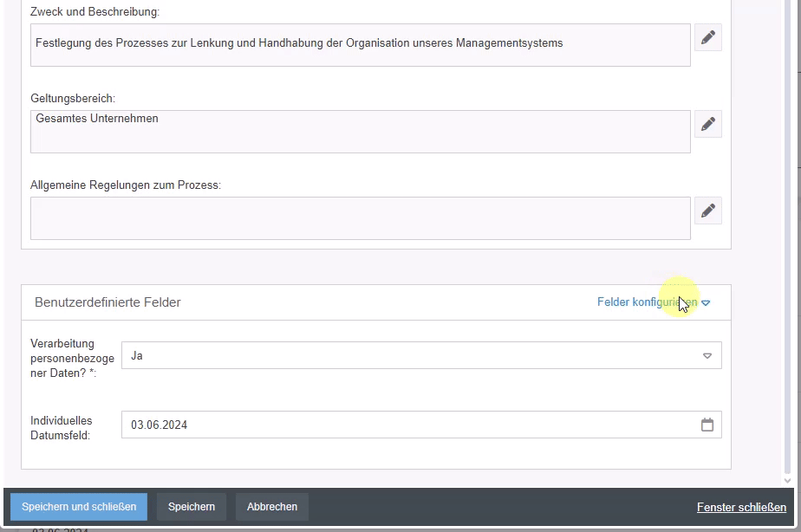Image resolution: width=801 pixels, height=532 pixels.
Task: Click Speichern und schließen
Action: (x=79, y=507)
